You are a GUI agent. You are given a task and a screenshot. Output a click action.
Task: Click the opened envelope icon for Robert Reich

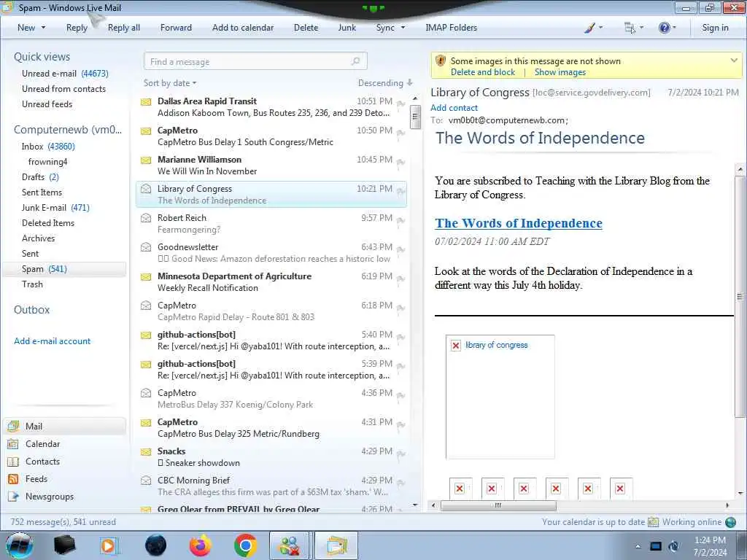click(x=146, y=218)
